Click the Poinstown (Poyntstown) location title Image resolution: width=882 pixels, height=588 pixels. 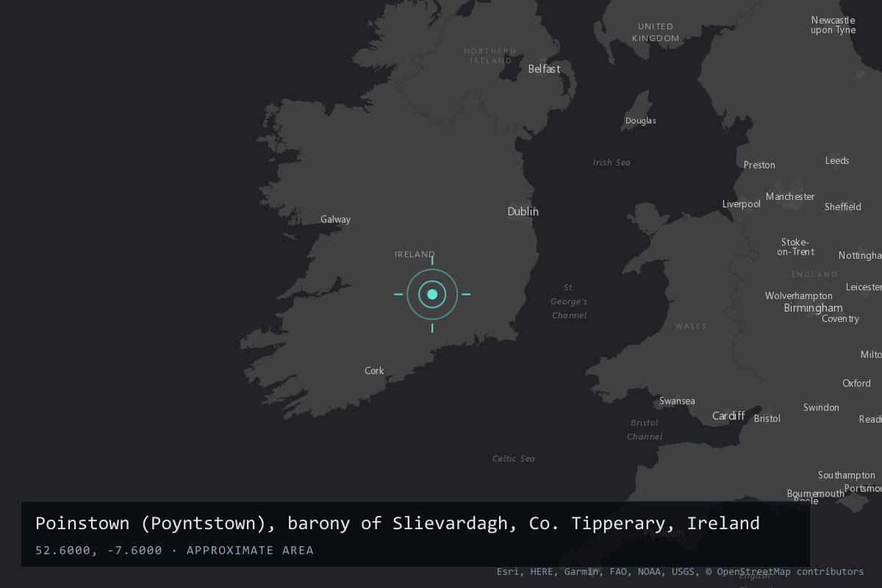point(398,523)
